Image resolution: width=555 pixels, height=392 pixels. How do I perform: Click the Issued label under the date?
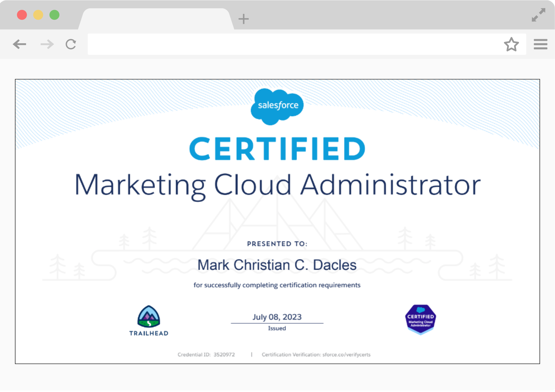(x=277, y=328)
